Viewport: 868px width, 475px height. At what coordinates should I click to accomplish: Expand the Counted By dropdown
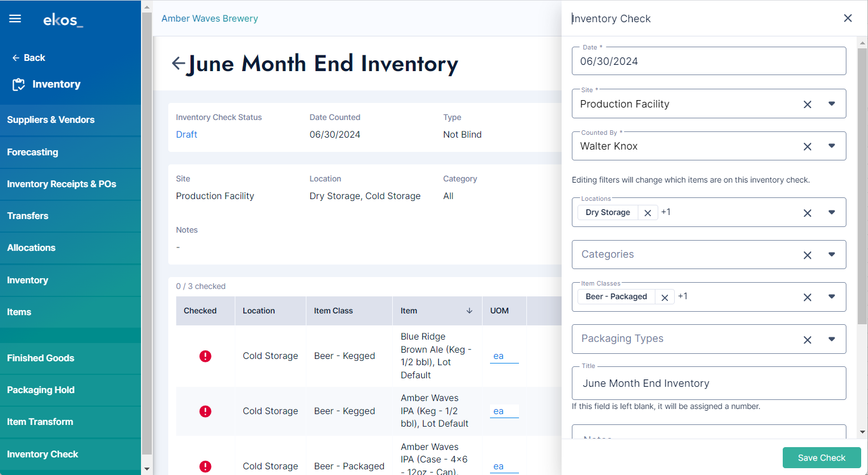point(832,146)
